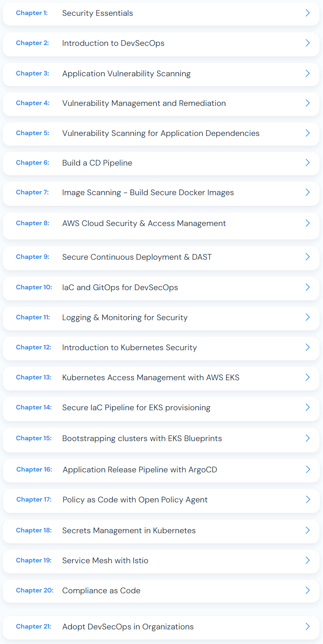The image size is (323, 644).
Task: Select 'Introduction to Kubernetes Security' title
Action: [x=129, y=347]
